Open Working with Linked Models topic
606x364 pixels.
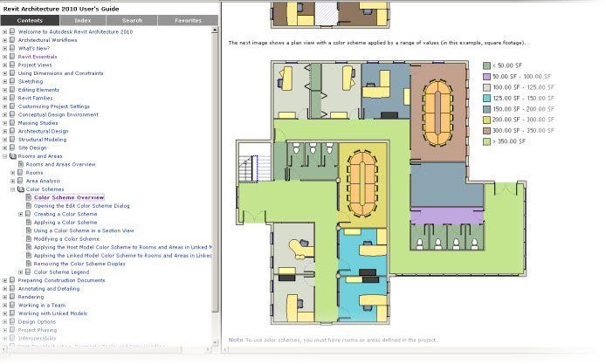pos(52,313)
